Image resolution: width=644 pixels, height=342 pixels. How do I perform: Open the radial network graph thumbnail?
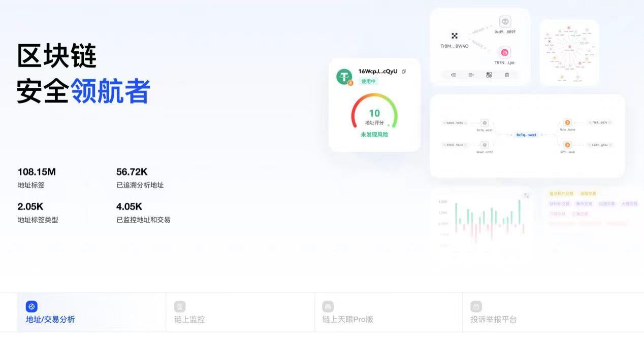click(569, 53)
